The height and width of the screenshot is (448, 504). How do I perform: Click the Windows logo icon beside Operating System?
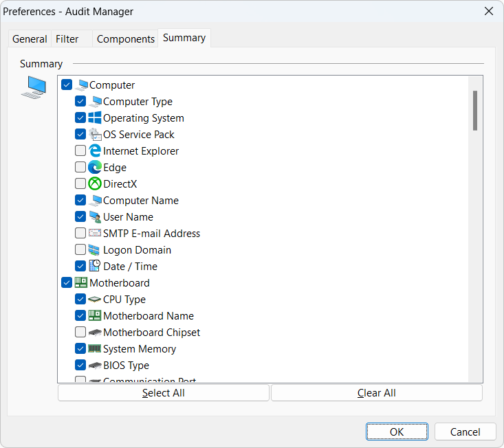click(x=95, y=118)
